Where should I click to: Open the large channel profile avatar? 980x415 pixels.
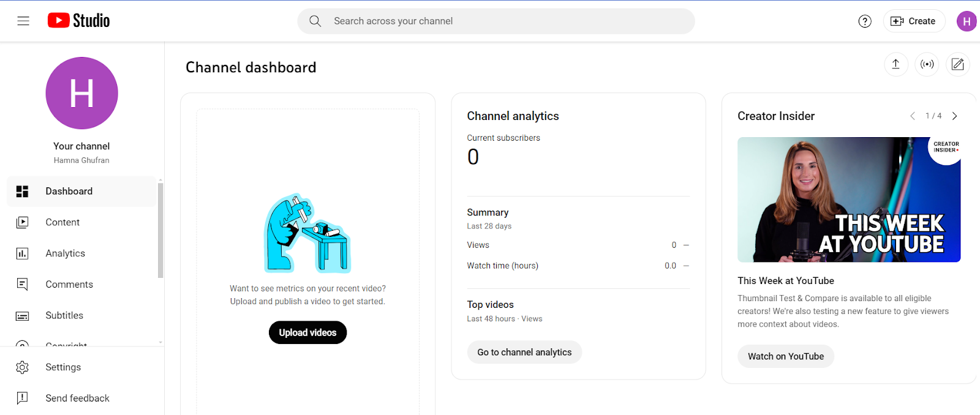tap(81, 93)
